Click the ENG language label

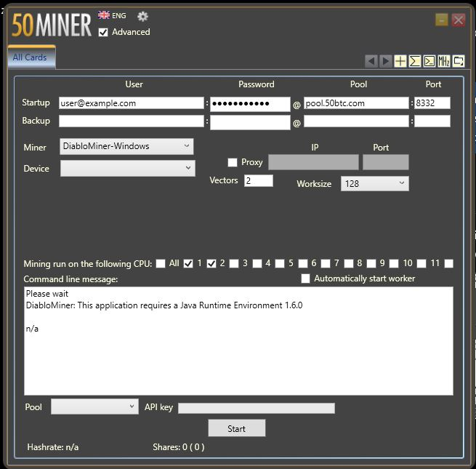tap(119, 15)
